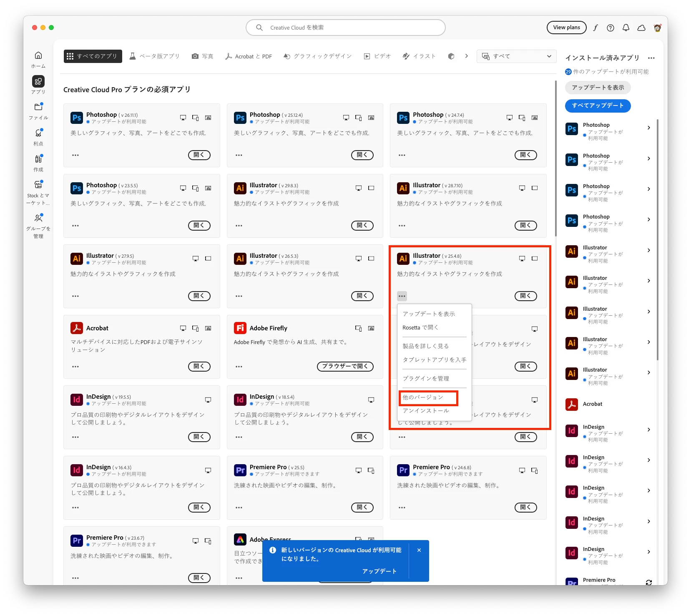Click the cloud sync status icon

(641, 28)
